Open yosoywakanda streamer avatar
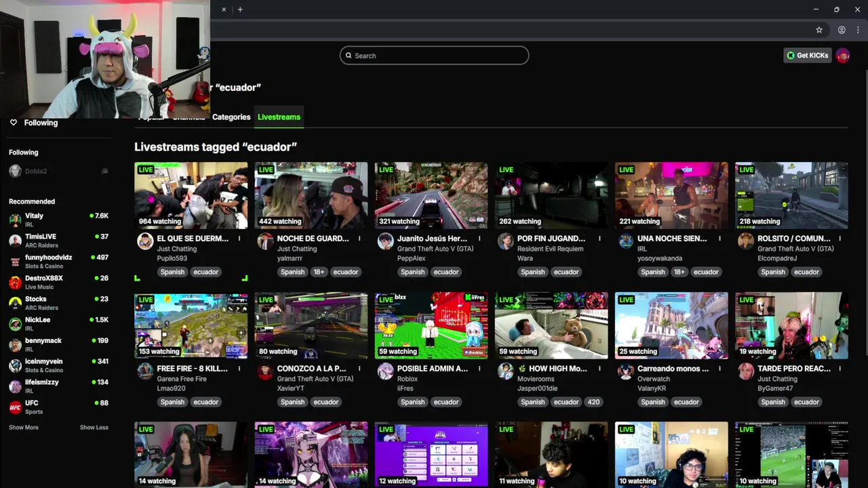The width and height of the screenshot is (868, 488). [x=625, y=241]
